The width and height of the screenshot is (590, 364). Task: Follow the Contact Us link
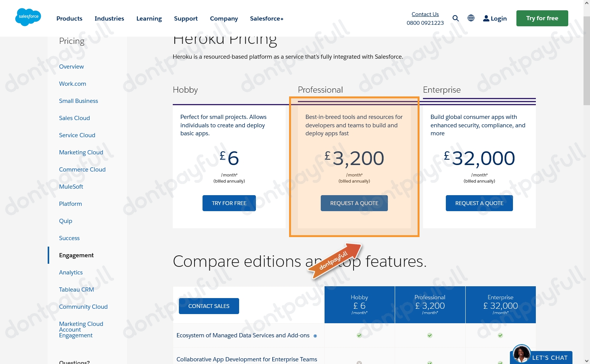[x=425, y=14]
